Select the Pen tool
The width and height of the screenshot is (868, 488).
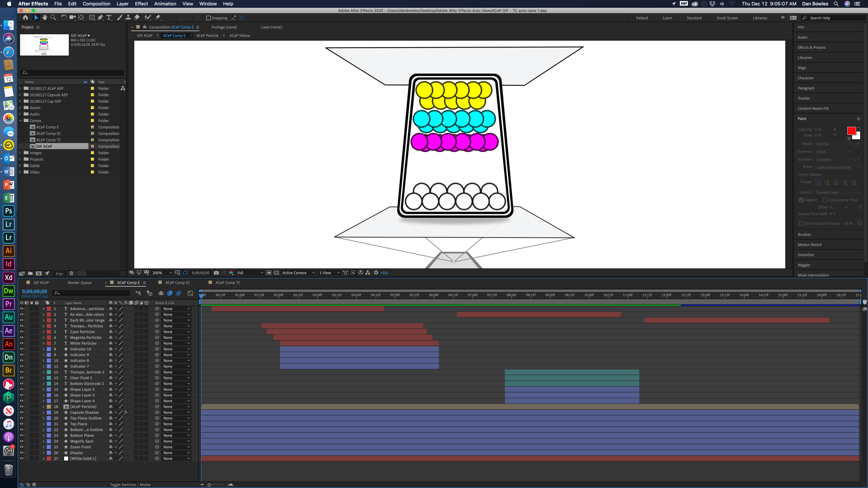[x=100, y=17]
